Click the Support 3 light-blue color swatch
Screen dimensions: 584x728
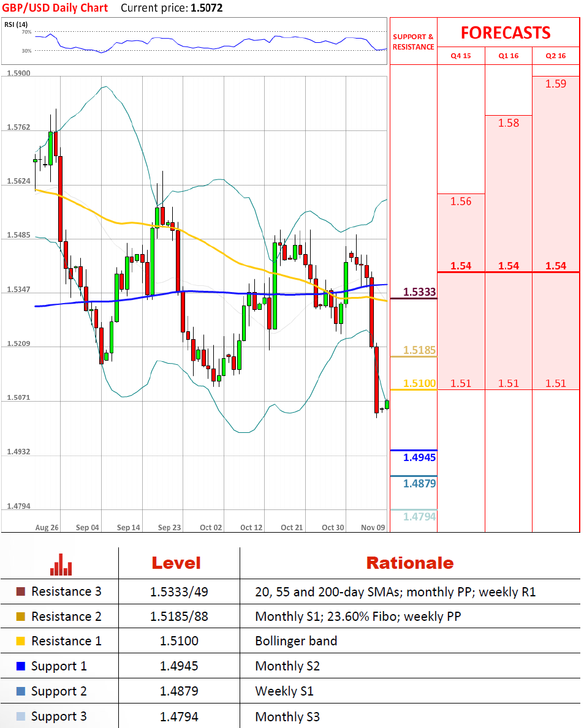pyautogui.click(x=20, y=716)
